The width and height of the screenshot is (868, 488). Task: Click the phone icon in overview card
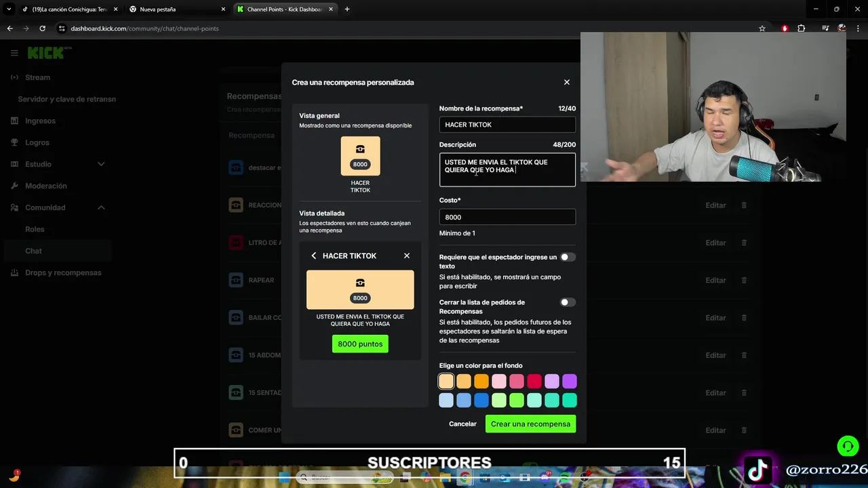click(x=360, y=149)
